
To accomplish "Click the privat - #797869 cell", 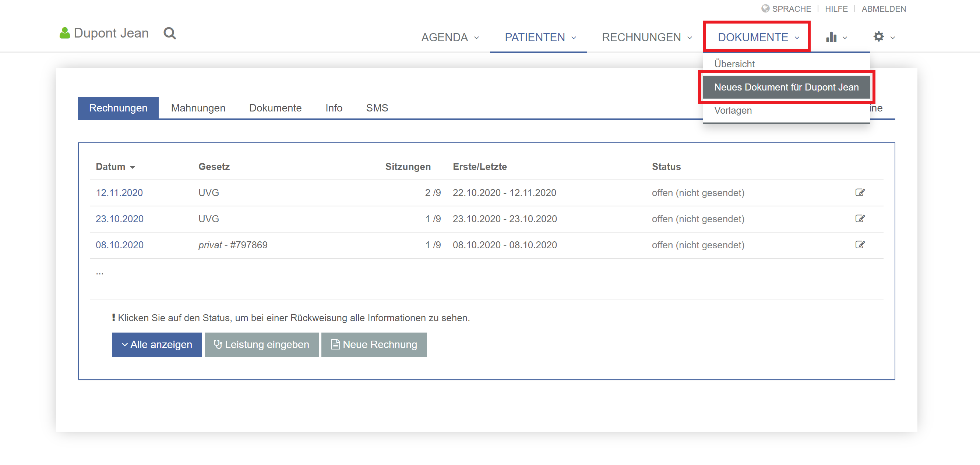I will 233,245.
